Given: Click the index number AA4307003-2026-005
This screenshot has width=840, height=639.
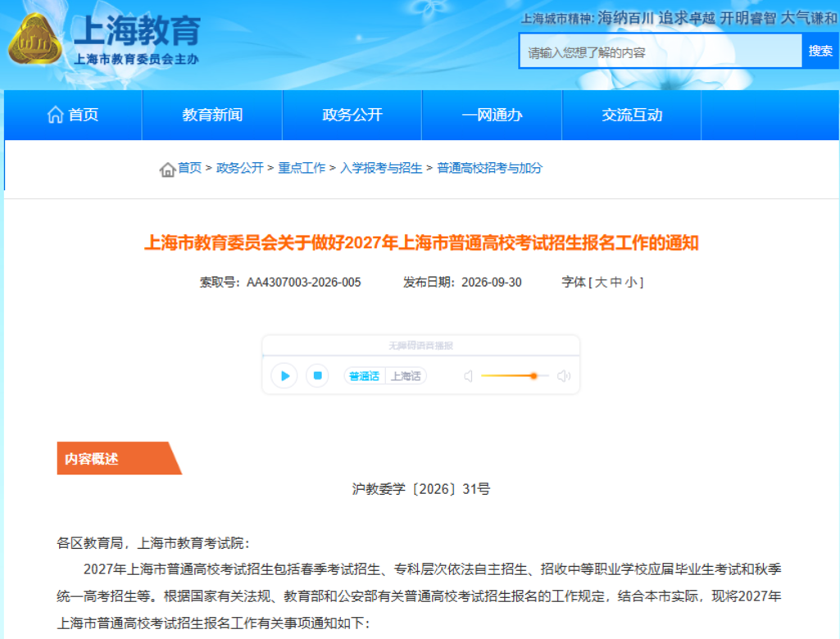Looking at the screenshot, I should coord(304,283).
